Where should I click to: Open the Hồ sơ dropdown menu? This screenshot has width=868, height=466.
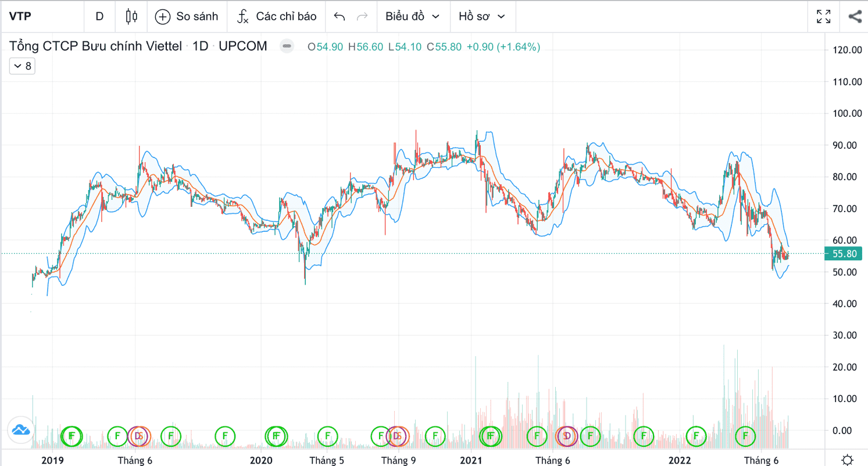coord(482,16)
